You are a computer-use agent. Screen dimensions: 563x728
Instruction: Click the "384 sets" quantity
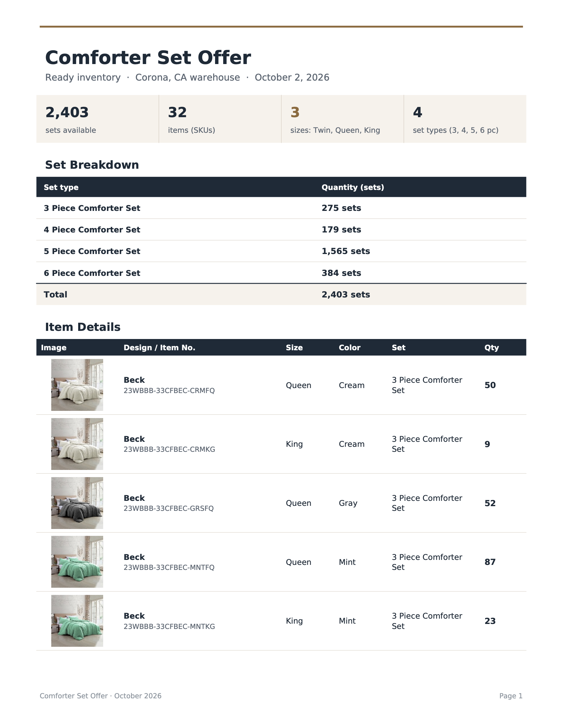[341, 273]
